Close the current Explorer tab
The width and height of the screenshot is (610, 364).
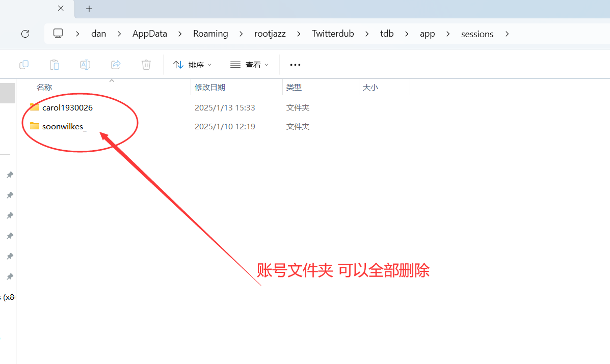point(61,9)
